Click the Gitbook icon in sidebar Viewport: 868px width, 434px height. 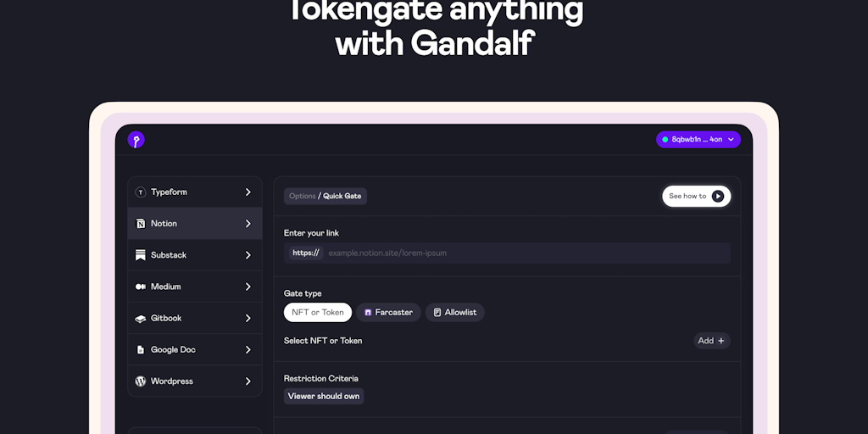click(x=141, y=319)
